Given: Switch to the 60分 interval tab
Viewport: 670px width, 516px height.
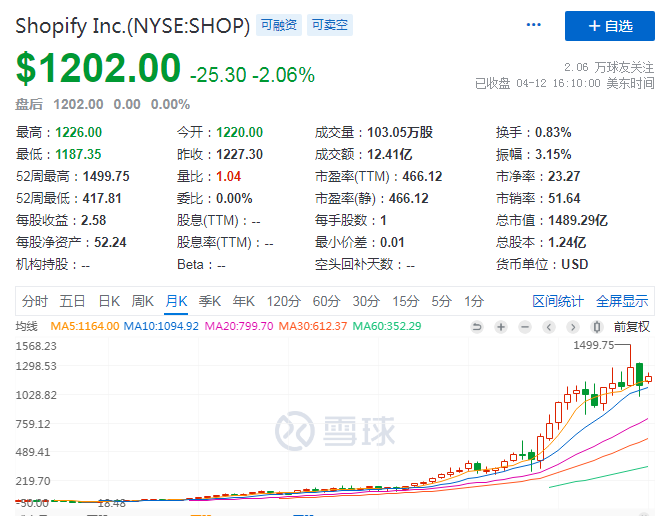Looking at the screenshot, I should pyautogui.click(x=326, y=301).
